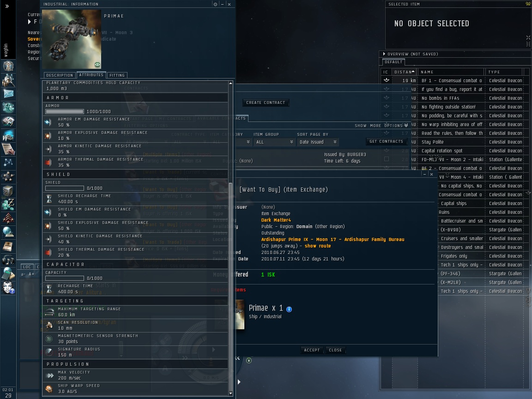Click the scan resolution attribute icon
532x399 pixels.
pos(49,326)
